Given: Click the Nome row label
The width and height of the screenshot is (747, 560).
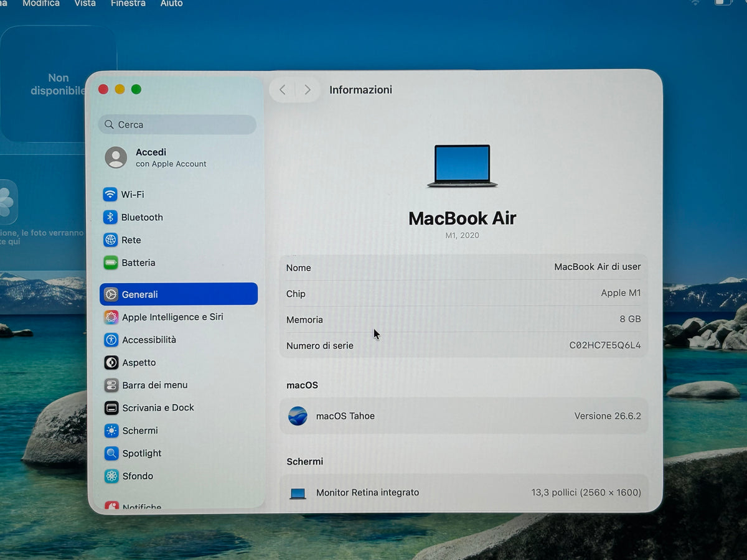Looking at the screenshot, I should pos(299,268).
